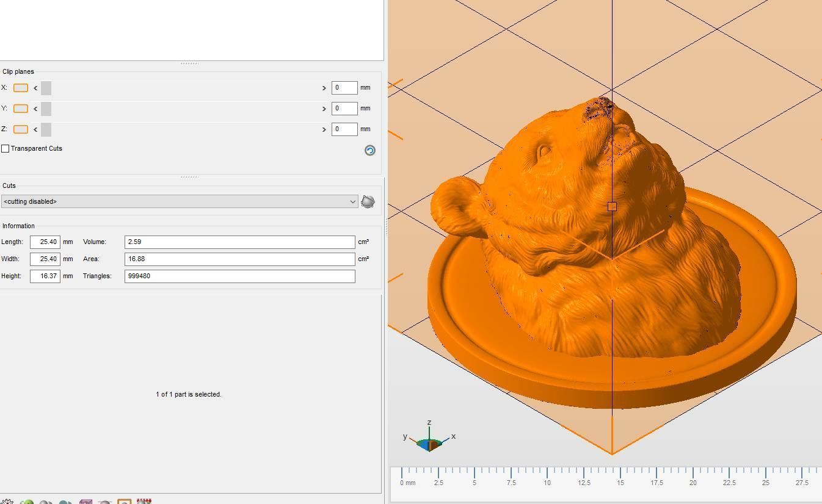The width and height of the screenshot is (822, 504).
Task: Click the 15 mark on the ruler
Action: point(620,483)
